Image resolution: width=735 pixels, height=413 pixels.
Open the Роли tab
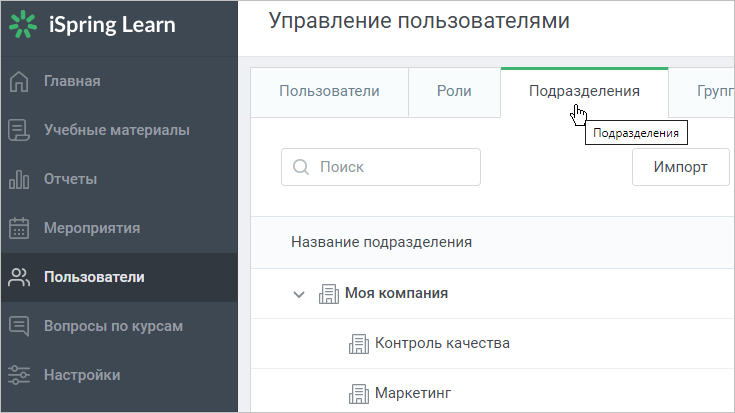[x=454, y=92]
